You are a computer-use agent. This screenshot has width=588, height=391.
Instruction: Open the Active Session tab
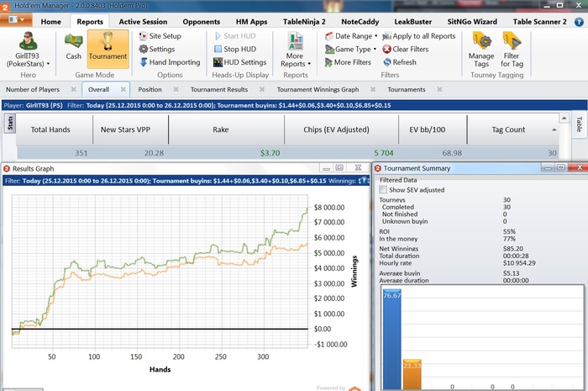pos(143,22)
